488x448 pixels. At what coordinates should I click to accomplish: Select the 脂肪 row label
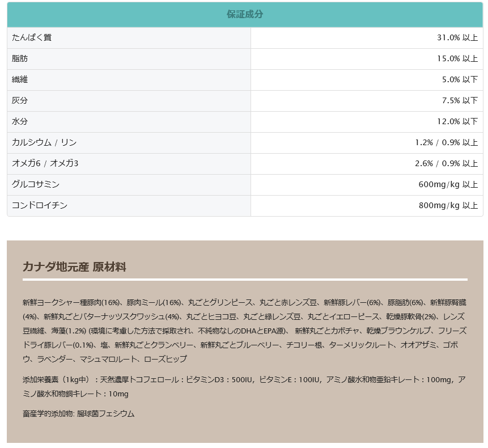tap(20, 58)
